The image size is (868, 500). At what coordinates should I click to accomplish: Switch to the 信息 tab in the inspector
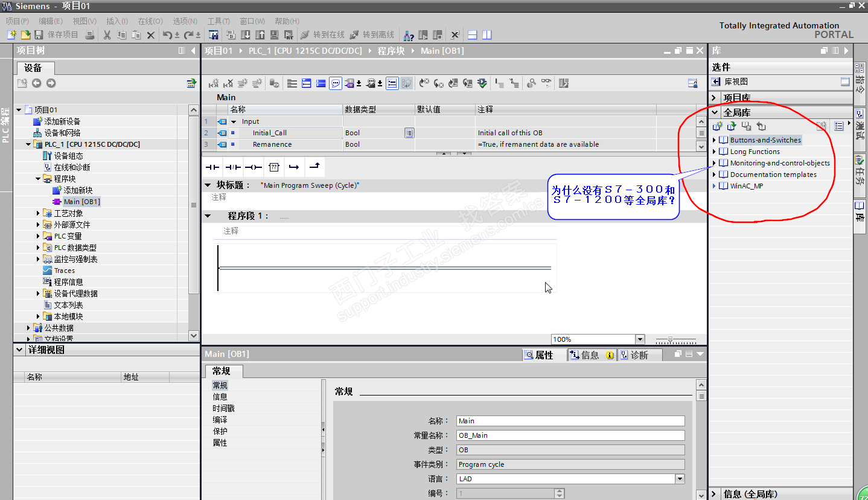(592, 355)
